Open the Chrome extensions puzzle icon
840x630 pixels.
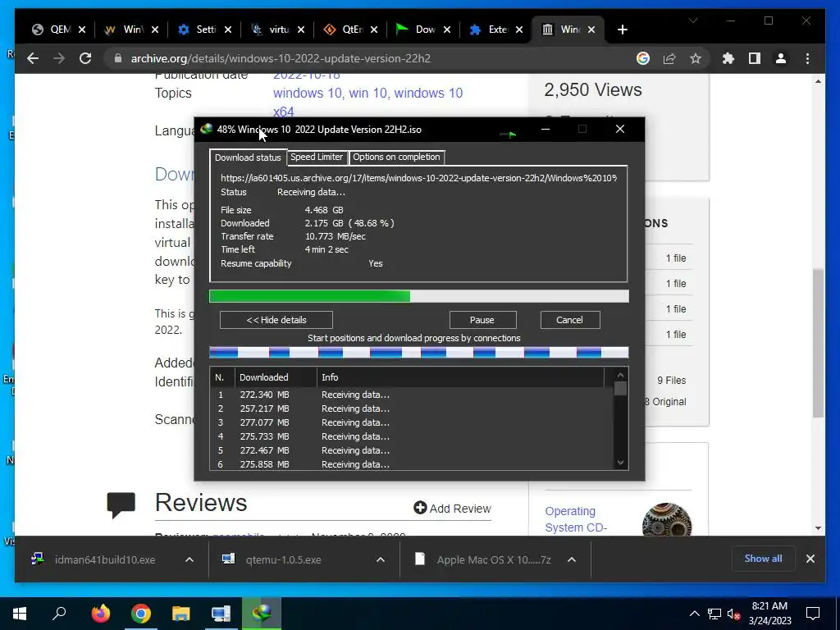click(728, 58)
